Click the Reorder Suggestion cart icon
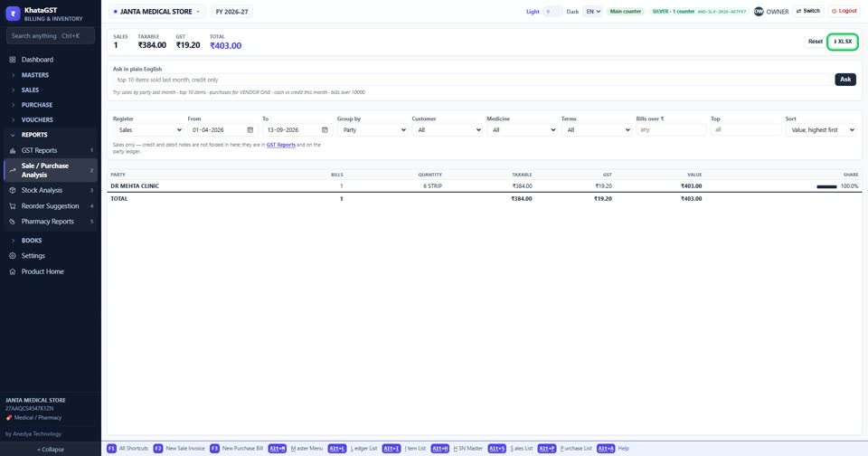 12,205
